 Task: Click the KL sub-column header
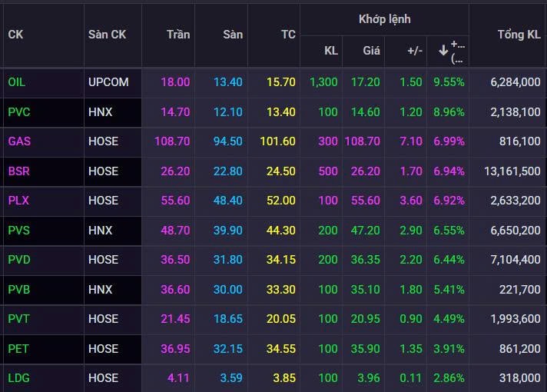[330, 51]
